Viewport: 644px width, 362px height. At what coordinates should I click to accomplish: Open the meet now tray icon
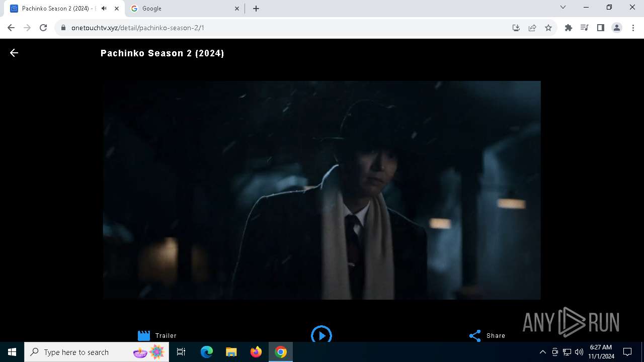coord(555,352)
